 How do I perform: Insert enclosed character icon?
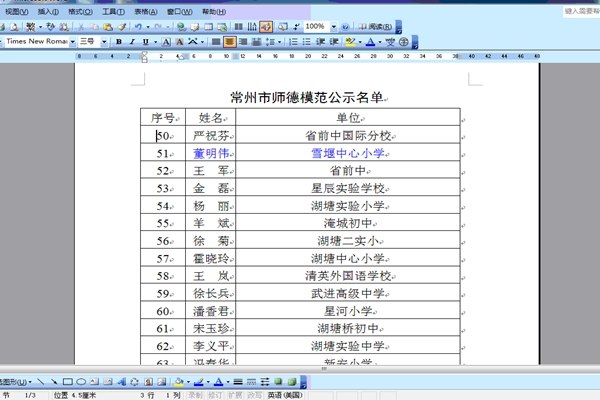point(403,42)
